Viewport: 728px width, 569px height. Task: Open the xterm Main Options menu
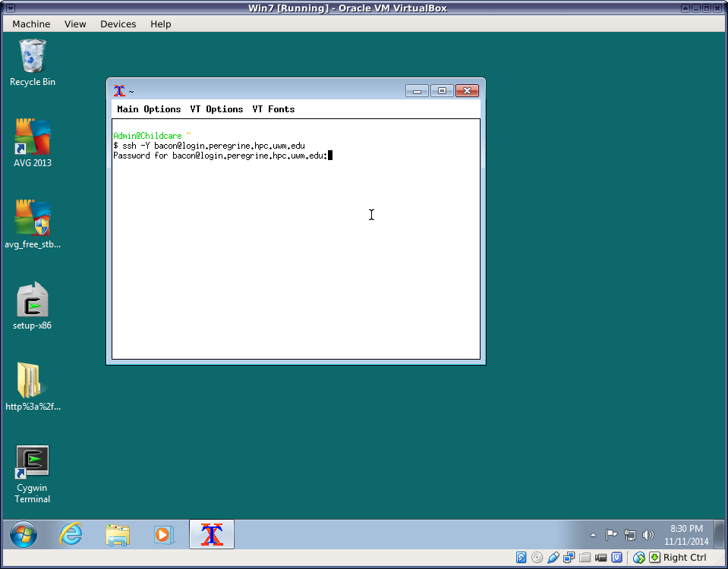click(x=149, y=109)
